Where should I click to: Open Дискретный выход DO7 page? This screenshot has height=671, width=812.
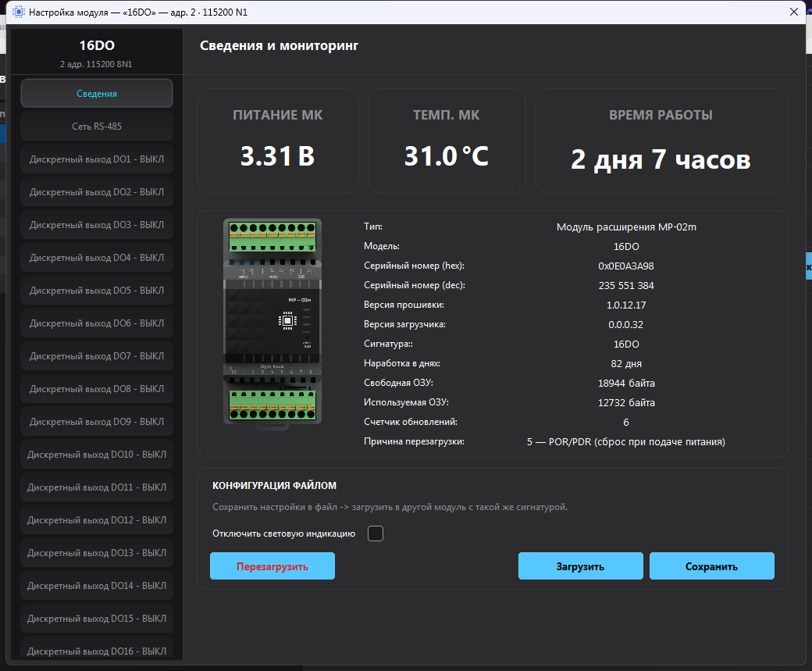97,356
